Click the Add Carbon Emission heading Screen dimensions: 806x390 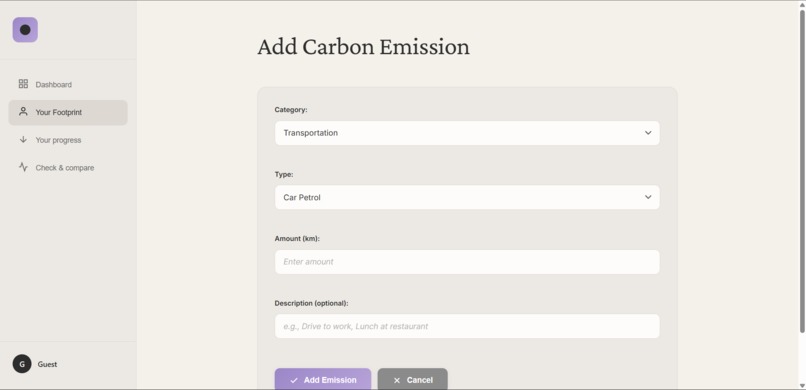pyautogui.click(x=363, y=47)
